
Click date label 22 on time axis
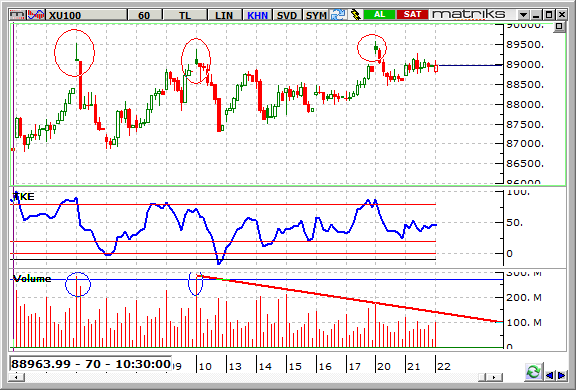pyautogui.click(x=444, y=366)
